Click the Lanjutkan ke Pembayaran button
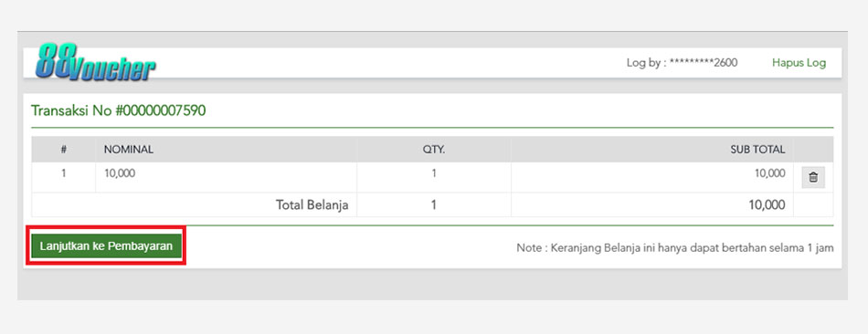Viewport: 868px width, 334px height. point(106,245)
